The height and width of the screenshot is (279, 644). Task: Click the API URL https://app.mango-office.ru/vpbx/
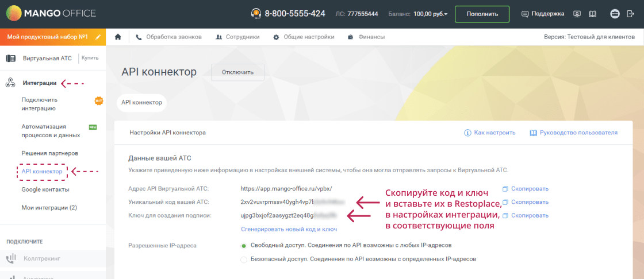[286, 189]
